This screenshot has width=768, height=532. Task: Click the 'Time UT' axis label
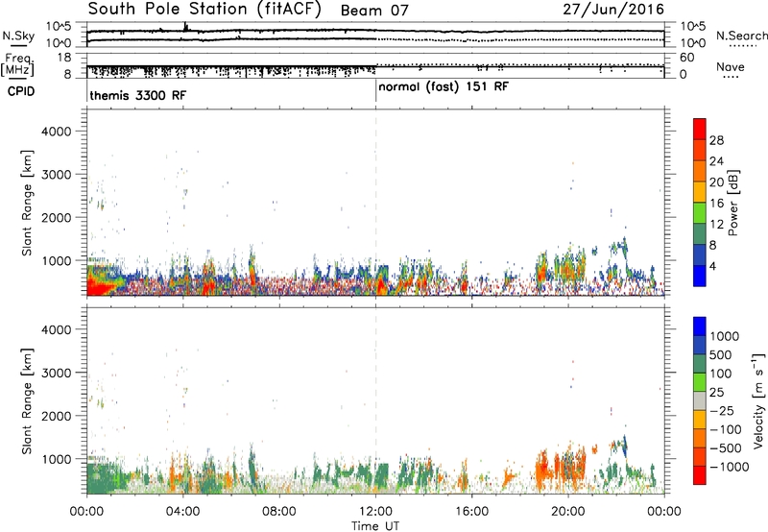(x=375, y=526)
